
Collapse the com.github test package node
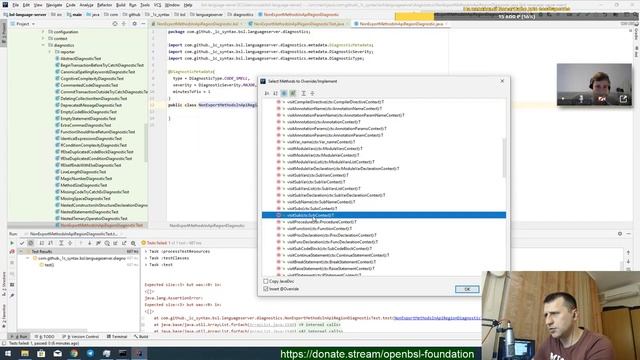[28, 258]
